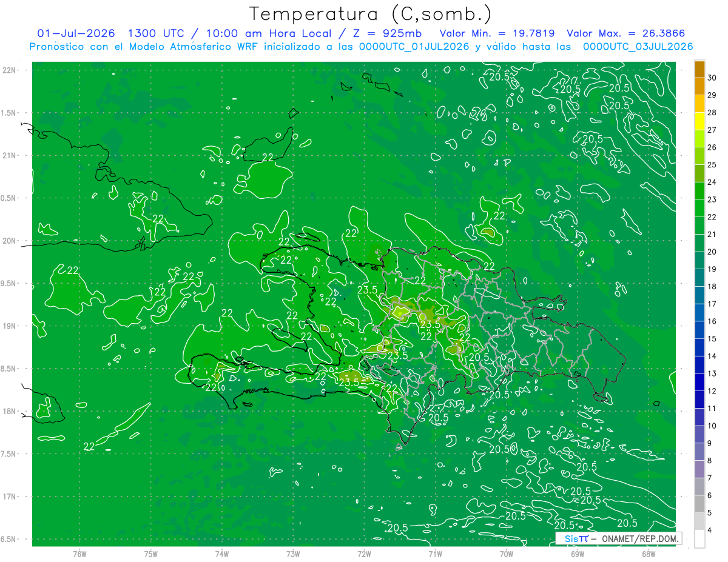
Task: Click the initialization time "0000UTC_01JUL2026"
Action: click(414, 47)
